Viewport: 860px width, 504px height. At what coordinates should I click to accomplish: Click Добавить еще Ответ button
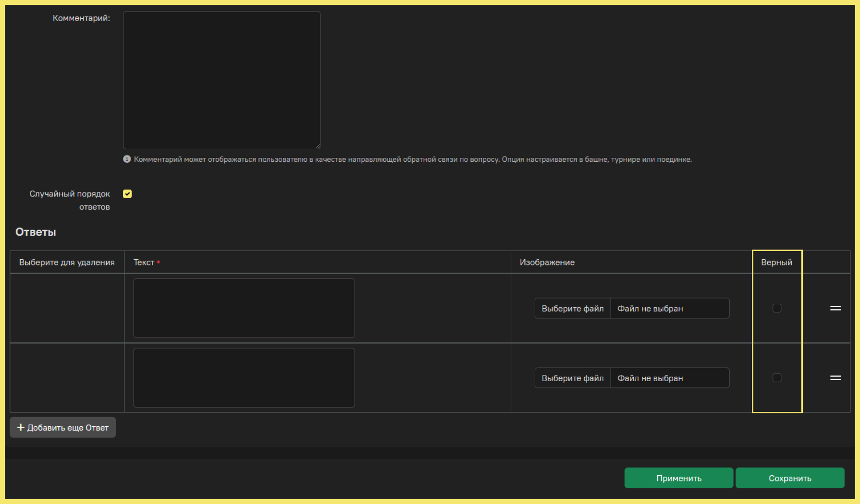coord(63,427)
